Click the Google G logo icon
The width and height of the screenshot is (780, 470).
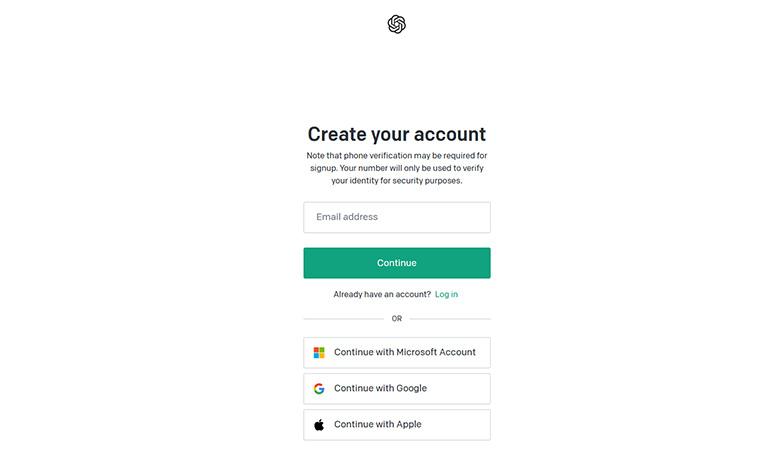pos(319,388)
